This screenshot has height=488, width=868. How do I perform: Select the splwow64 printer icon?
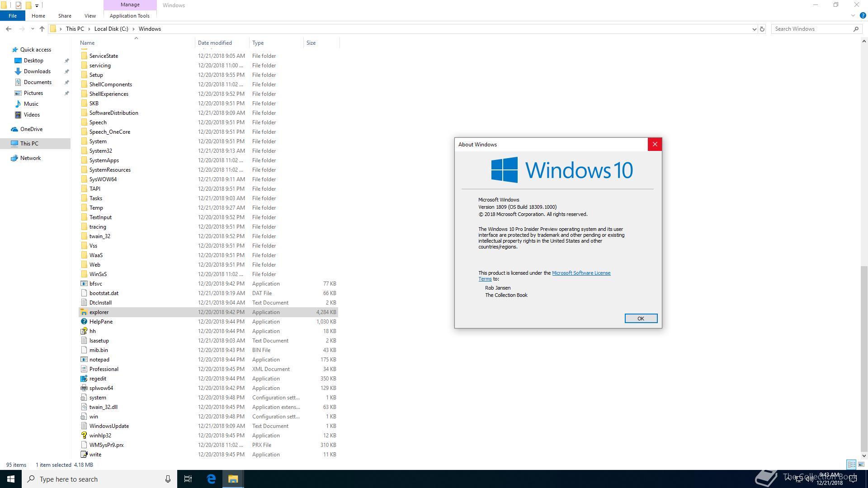84,388
